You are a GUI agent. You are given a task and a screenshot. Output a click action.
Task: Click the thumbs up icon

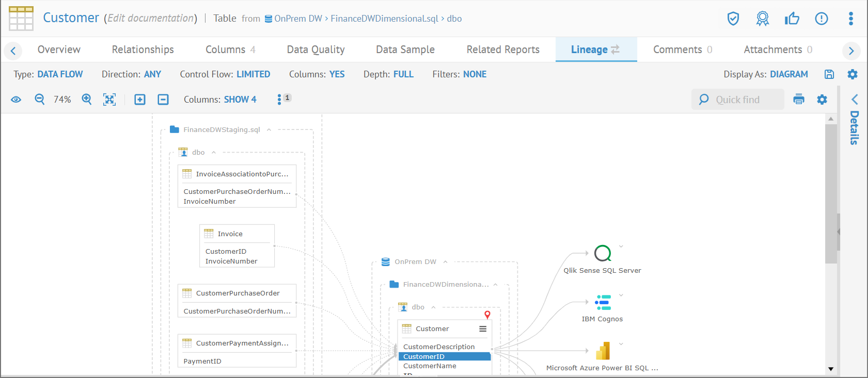pos(792,19)
